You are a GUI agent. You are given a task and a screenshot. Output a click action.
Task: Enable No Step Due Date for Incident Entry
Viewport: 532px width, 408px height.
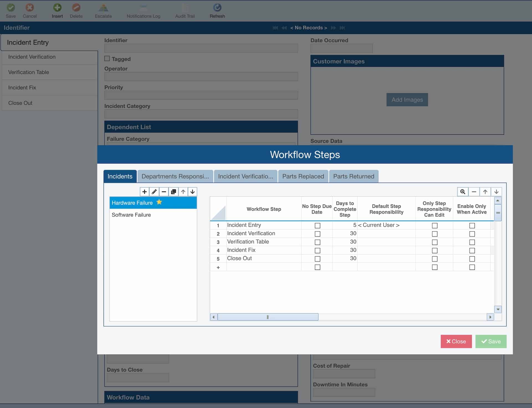point(317,225)
